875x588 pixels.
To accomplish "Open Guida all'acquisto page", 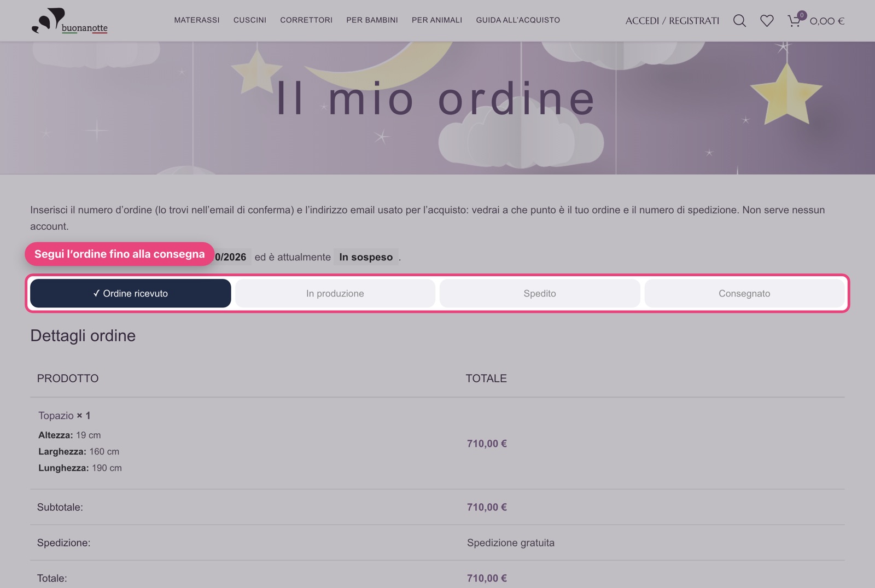I will (518, 20).
